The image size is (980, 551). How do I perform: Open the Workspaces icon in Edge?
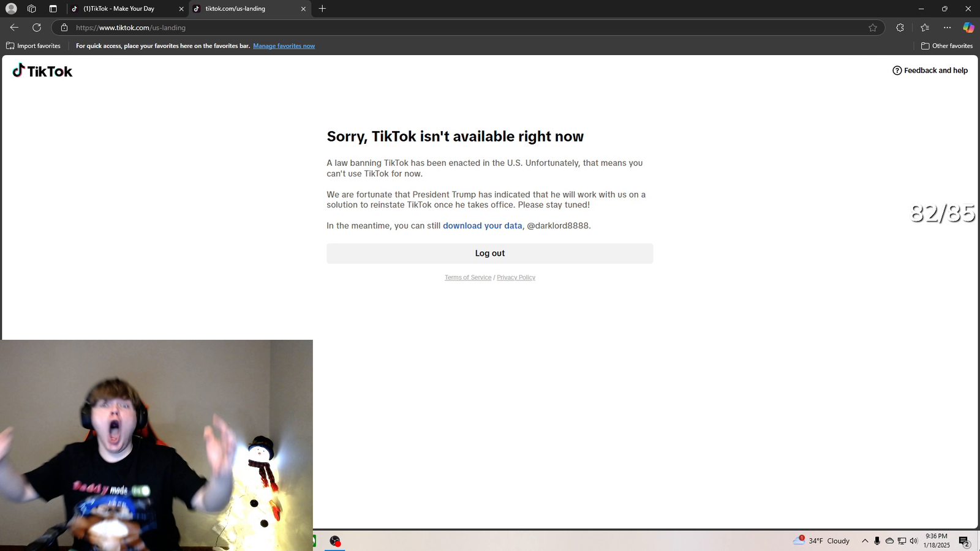click(x=32, y=9)
